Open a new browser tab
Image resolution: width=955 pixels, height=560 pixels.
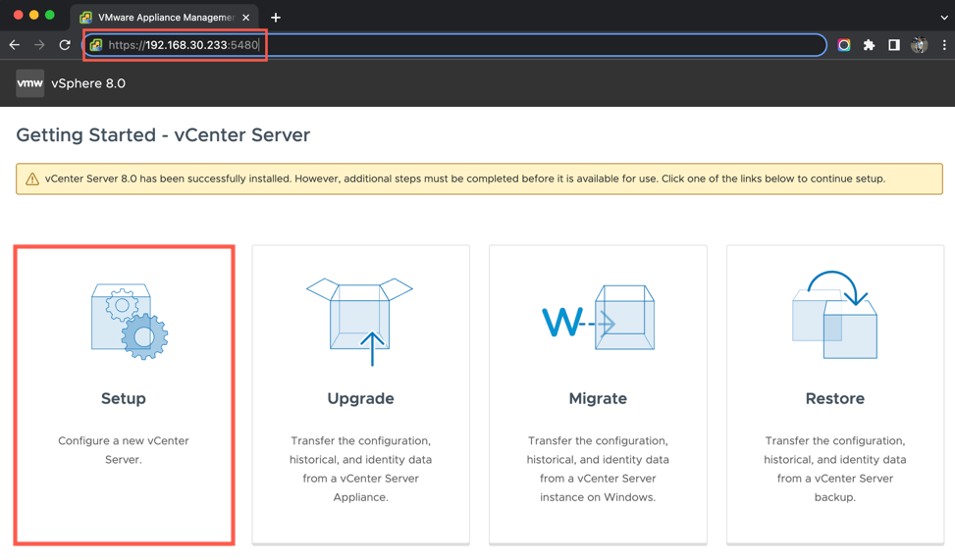click(x=276, y=18)
